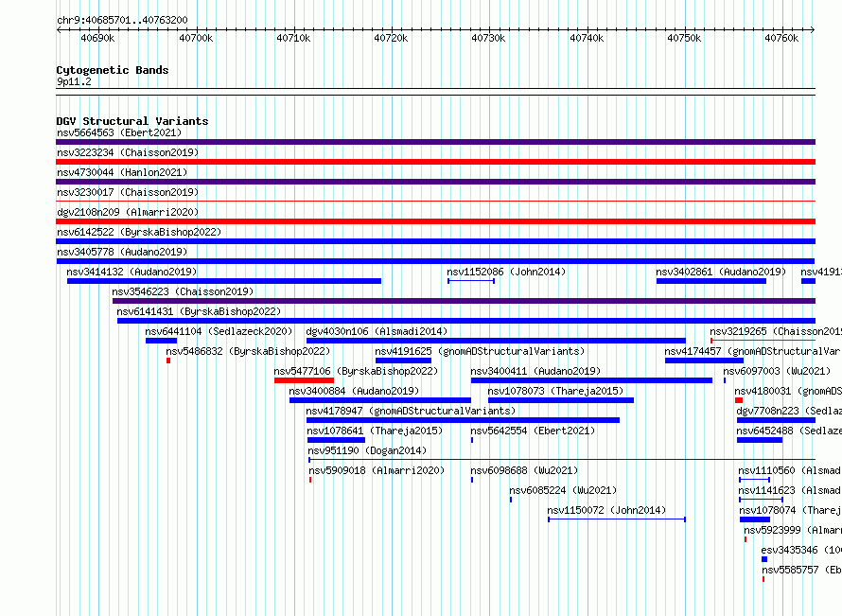Click the 40700k ruler label
This screenshot has width=842, height=616.
click(x=196, y=38)
